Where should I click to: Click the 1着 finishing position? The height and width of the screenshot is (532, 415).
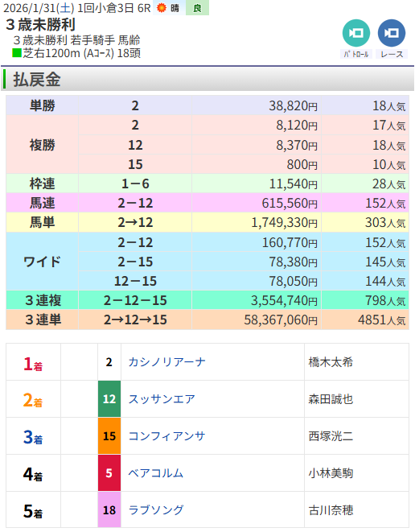[x=33, y=364]
